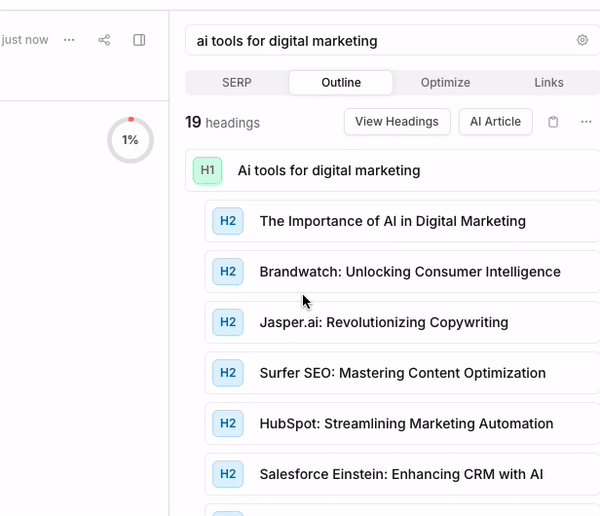Switch to the SERP tab
Screen dimensions: 600x516
tap(237, 83)
